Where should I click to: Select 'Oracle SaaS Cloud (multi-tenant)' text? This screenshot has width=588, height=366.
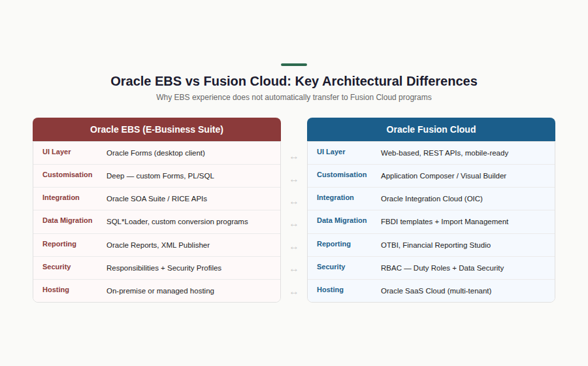(436, 291)
